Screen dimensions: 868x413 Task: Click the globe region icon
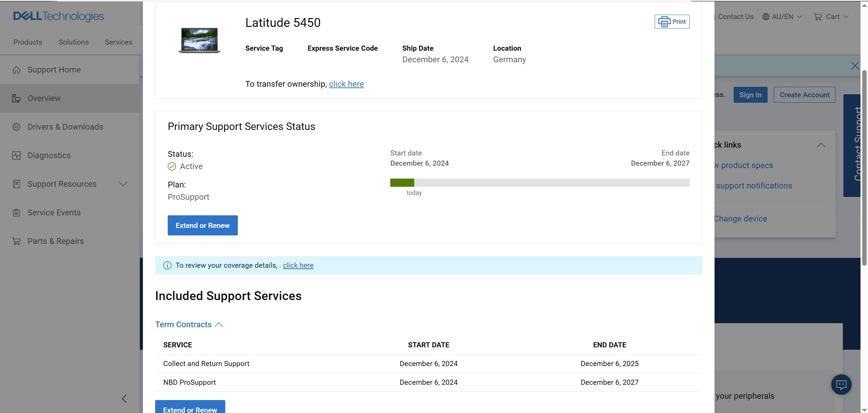point(766,17)
